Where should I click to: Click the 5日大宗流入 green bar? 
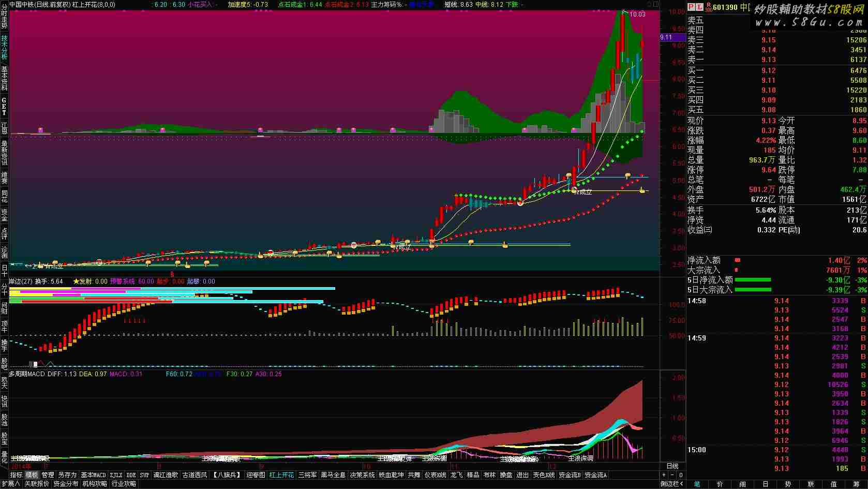753,290
